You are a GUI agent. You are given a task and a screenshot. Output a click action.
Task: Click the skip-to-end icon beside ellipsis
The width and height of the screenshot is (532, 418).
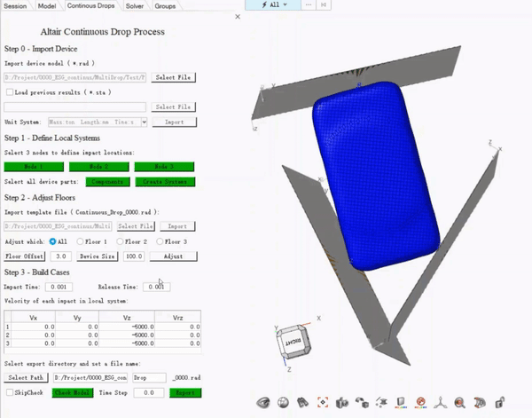(324, 4)
